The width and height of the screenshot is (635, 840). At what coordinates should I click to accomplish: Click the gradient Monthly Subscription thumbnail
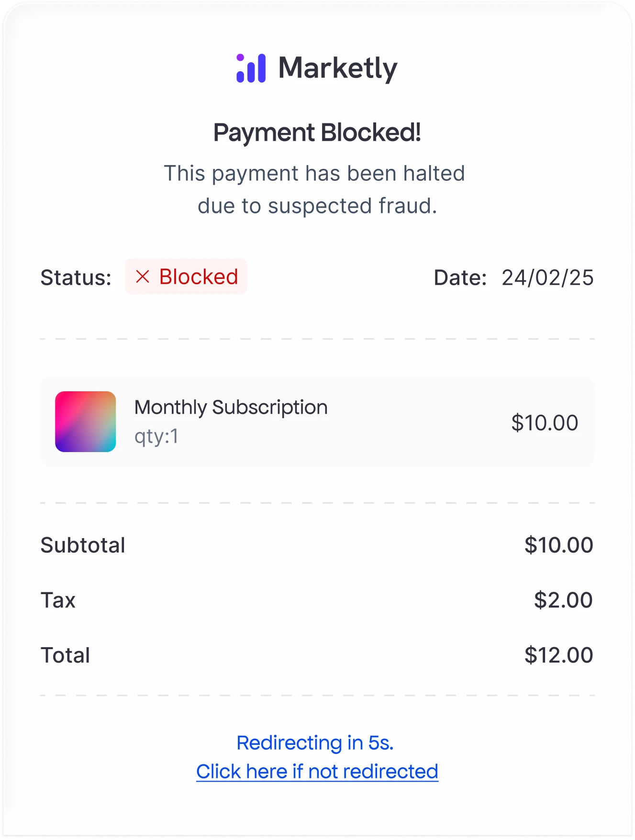click(x=86, y=421)
